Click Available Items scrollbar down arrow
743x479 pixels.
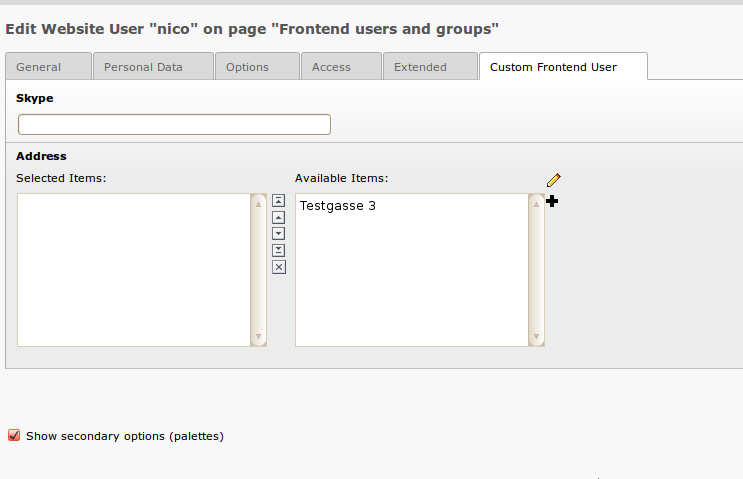tap(537, 337)
